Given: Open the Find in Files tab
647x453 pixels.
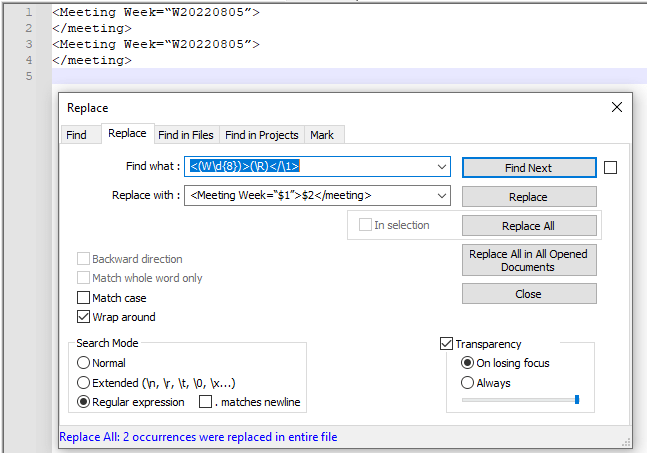Looking at the screenshot, I should 186,135.
